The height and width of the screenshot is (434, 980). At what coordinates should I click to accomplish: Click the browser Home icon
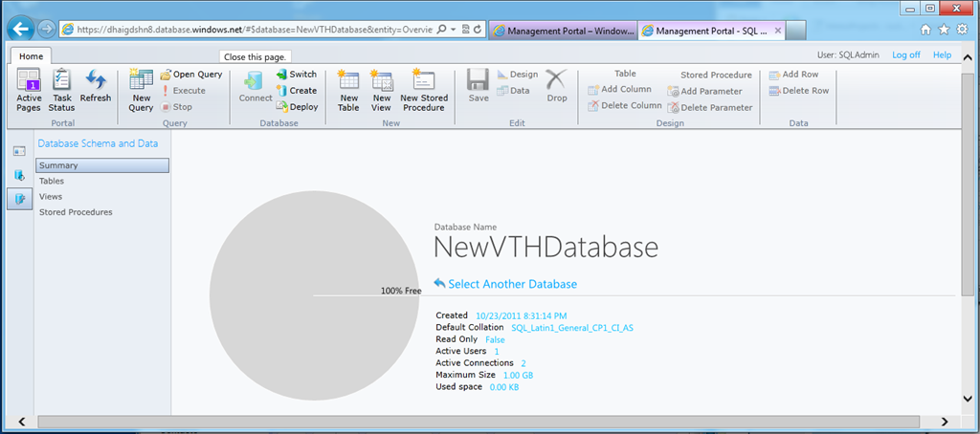click(926, 30)
